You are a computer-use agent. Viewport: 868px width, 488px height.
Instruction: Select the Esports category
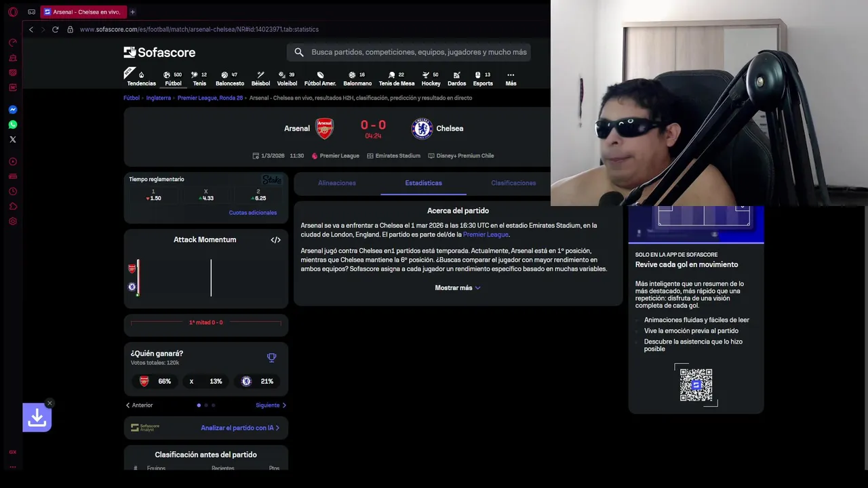(x=483, y=79)
